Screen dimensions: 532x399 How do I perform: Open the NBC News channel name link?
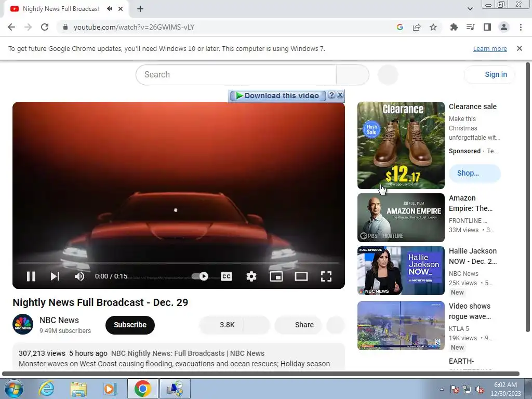[x=59, y=320]
